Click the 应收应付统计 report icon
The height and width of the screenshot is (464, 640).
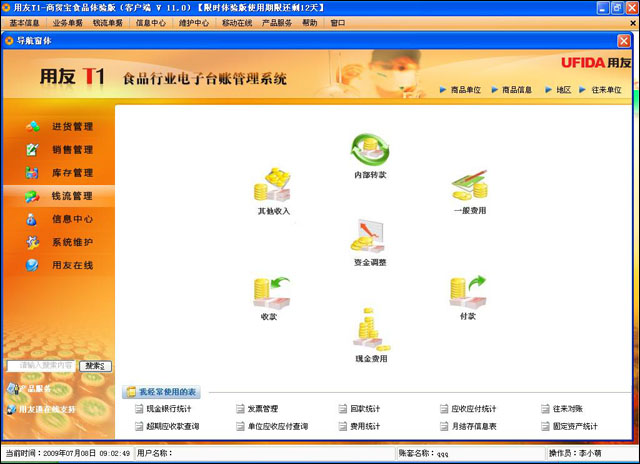[444, 408]
